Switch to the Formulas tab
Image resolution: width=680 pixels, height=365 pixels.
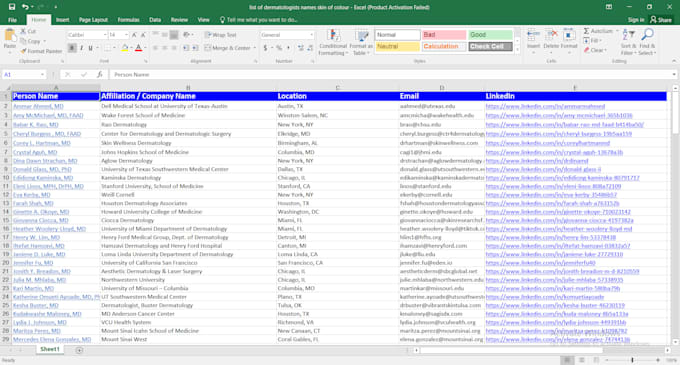point(128,20)
